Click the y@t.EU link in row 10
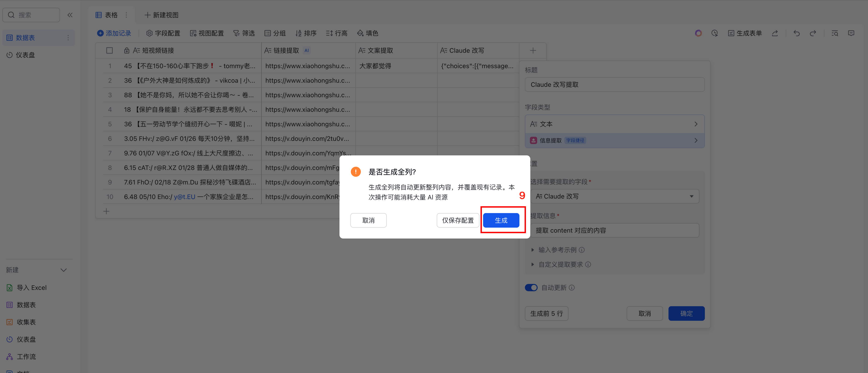This screenshot has width=868, height=373. [x=184, y=197]
